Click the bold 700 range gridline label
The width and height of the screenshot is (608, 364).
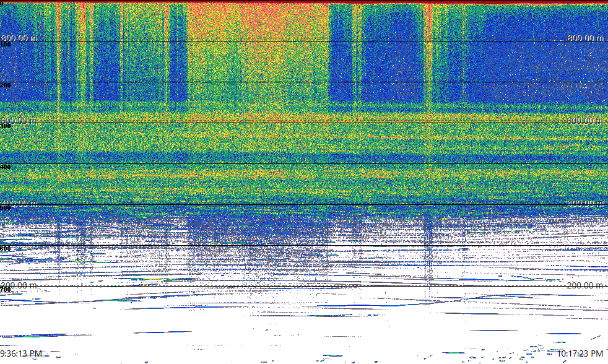pyautogui.click(x=6, y=290)
